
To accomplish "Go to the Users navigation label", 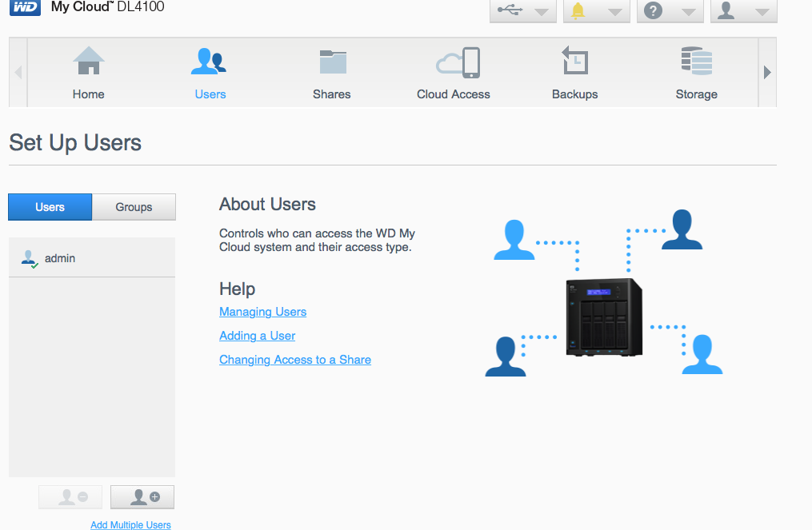I will point(210,94).
